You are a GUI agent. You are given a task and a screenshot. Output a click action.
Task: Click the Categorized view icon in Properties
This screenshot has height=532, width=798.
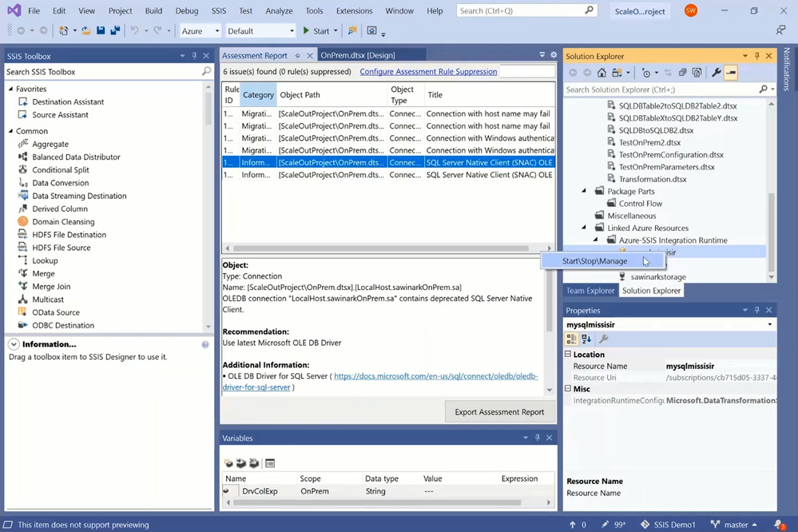click(x=571, y=339)
